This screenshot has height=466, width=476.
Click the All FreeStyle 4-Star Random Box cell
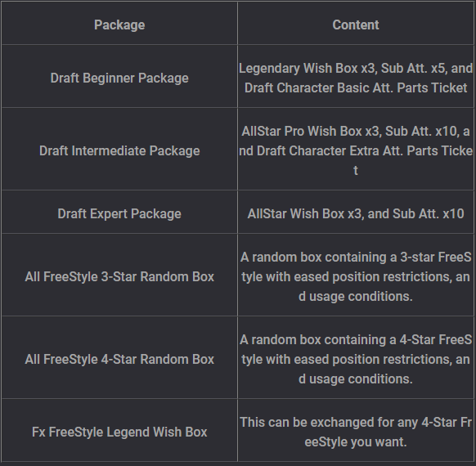(119, 359)
